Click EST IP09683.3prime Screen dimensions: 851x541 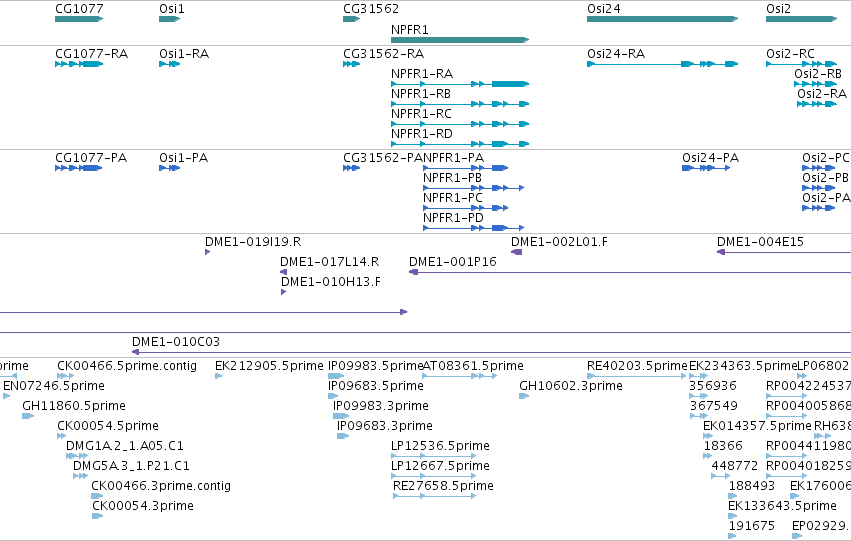coord(342,436)
